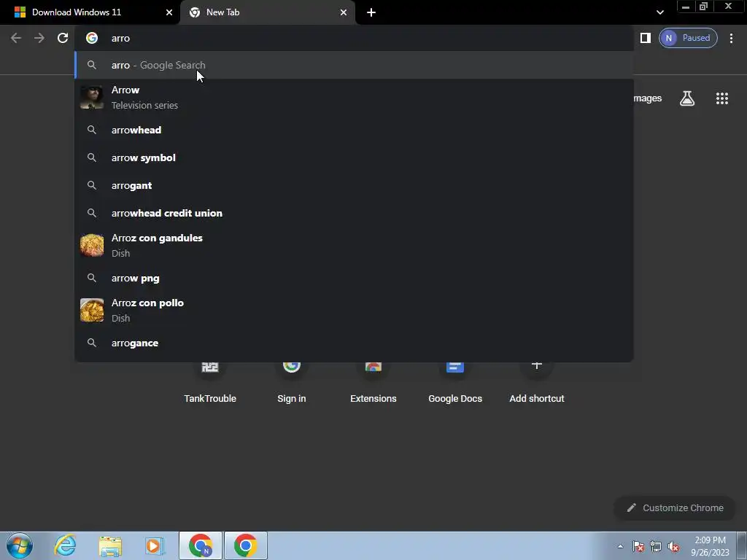
Task: Select arrowhead credit union suggestion
Action: point(354,213)
